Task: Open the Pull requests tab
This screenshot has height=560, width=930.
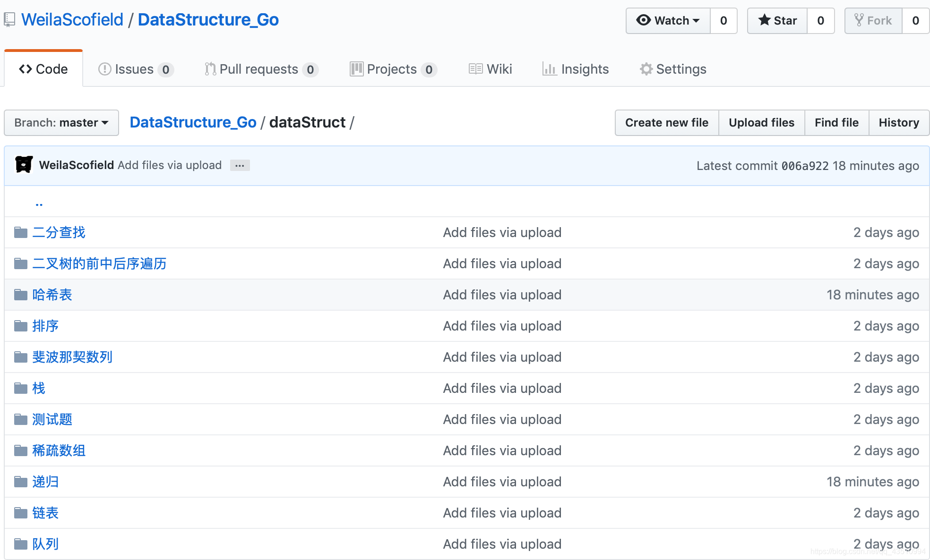Action: point(261,69)
